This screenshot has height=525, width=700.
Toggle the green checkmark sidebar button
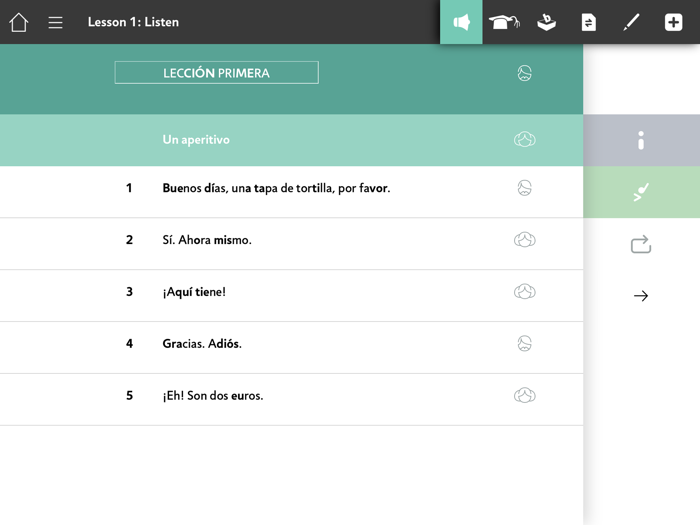coord(641,192)
